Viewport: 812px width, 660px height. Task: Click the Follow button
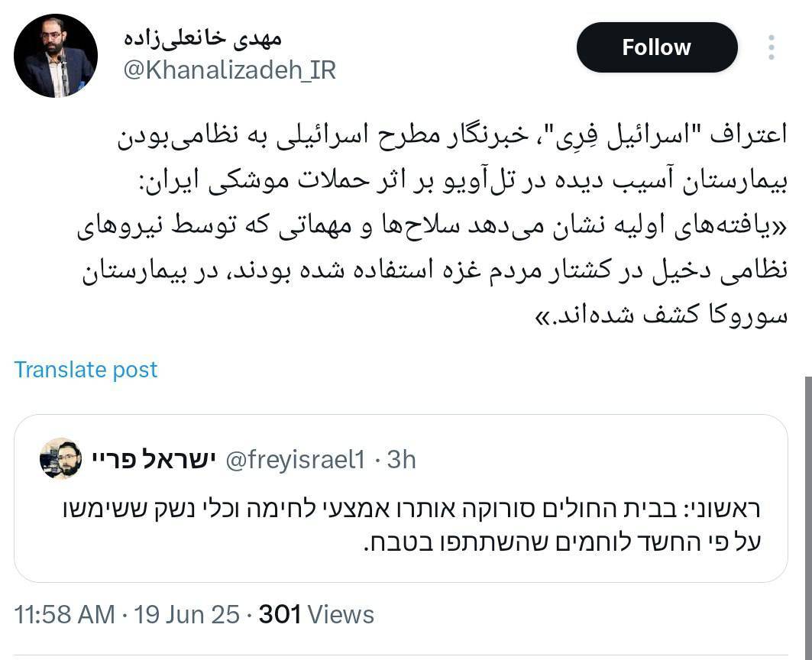coord(656,47)
